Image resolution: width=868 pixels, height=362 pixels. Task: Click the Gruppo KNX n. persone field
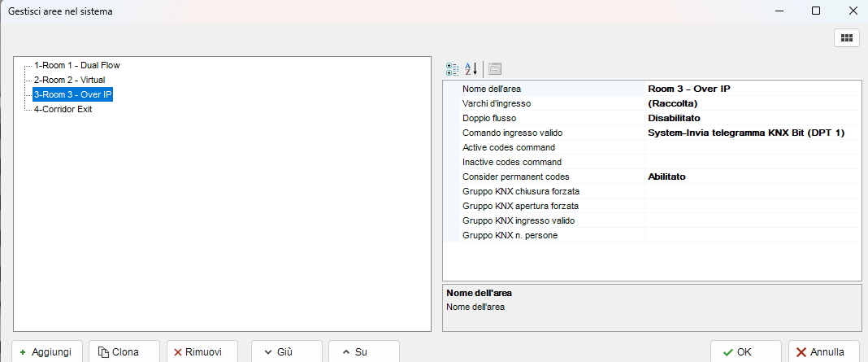(751, 235)
